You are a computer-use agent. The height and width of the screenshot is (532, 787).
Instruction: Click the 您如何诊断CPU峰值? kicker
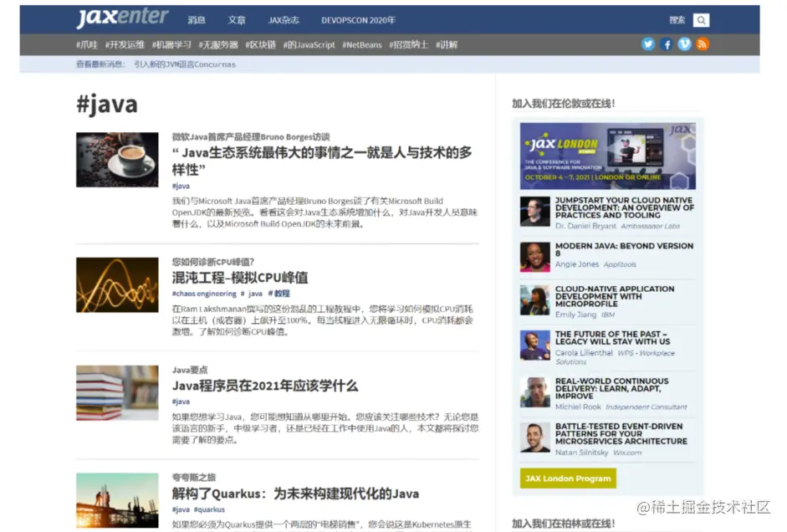click(212, 262)
